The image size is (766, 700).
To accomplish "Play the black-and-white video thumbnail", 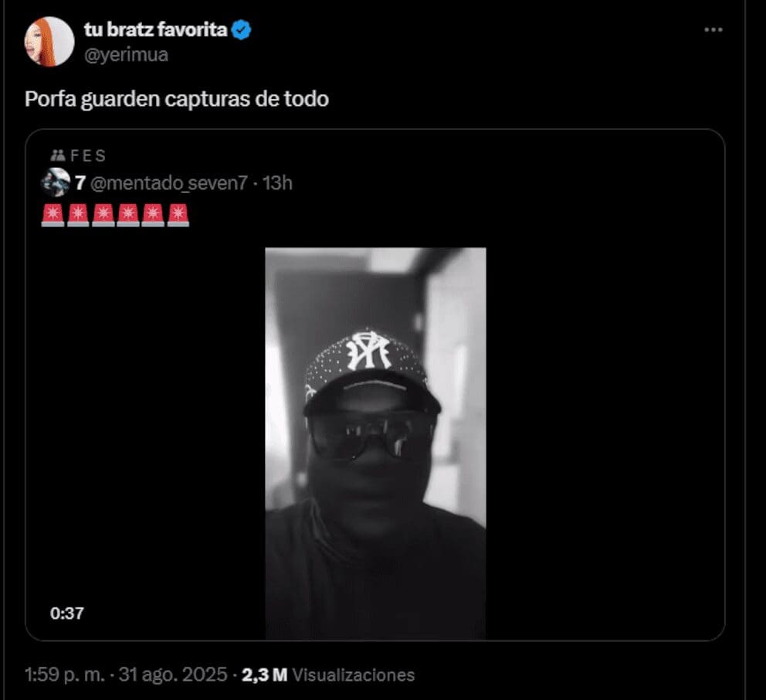I will click(375, 443).
